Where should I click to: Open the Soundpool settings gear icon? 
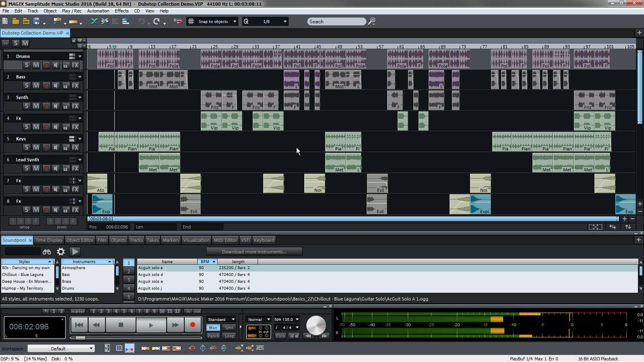coord(60,251)
